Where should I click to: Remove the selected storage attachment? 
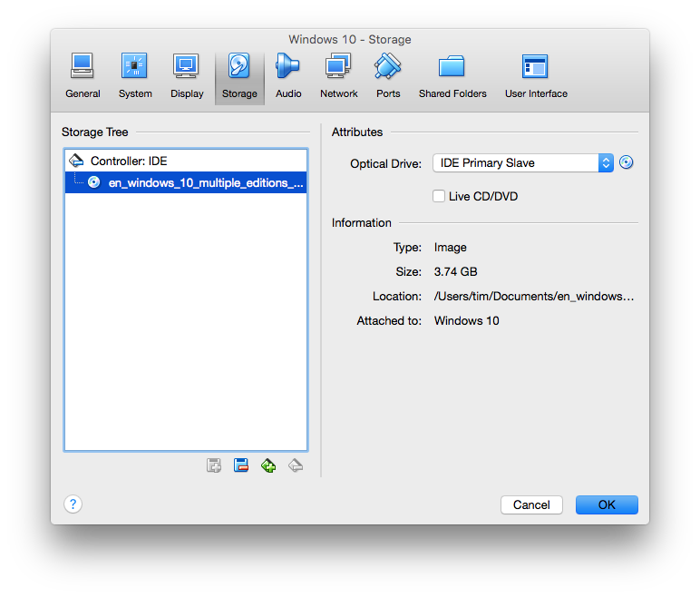[241, 465]
